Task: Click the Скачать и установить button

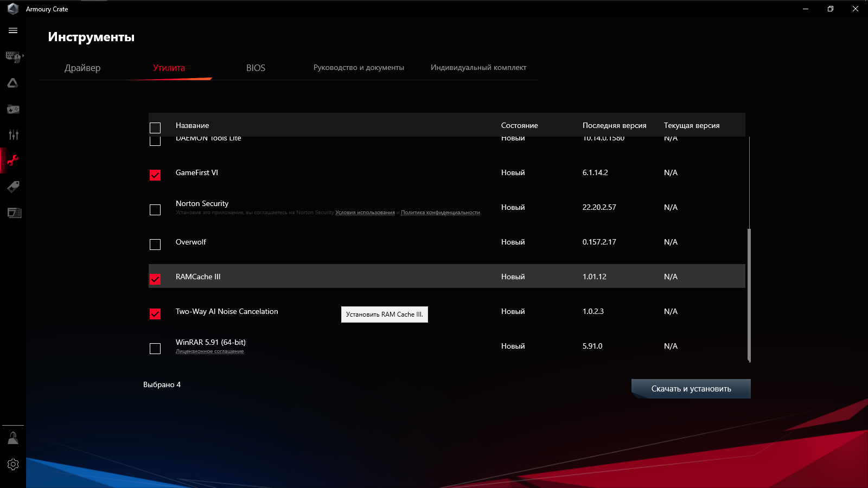Action: pos(691,389)
